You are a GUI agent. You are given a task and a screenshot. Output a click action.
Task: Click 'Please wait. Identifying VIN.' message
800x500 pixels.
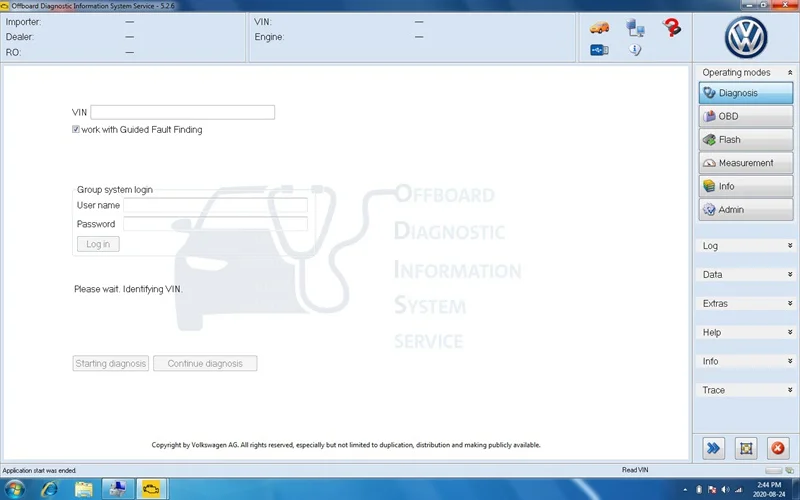(x=128, y=289)
